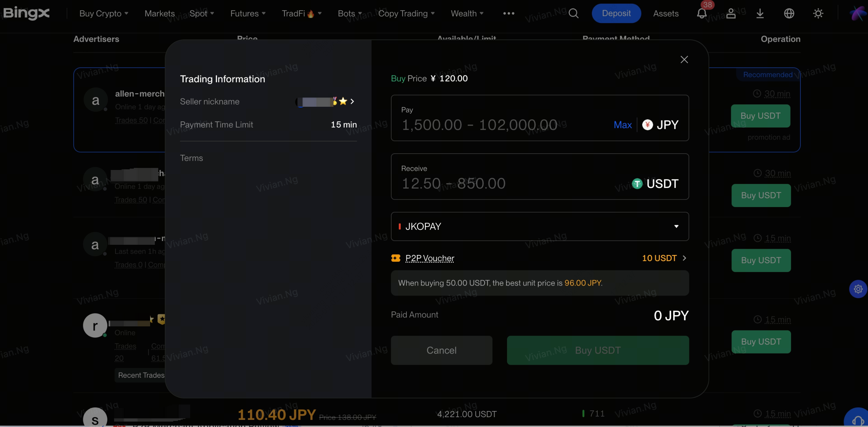Expand the Copy Trading menu
This screenshot has width=868, height=427.
click(406, 13)
